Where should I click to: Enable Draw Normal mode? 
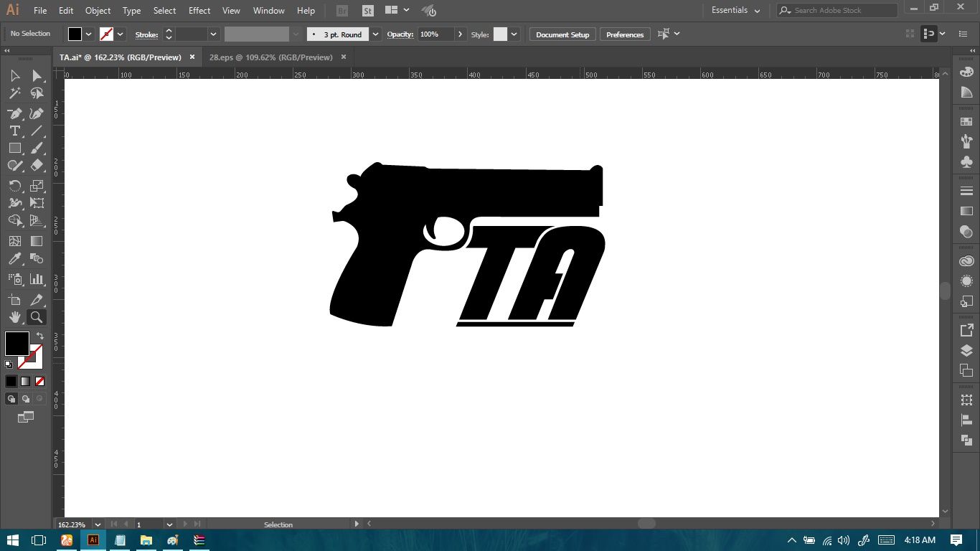11,399
